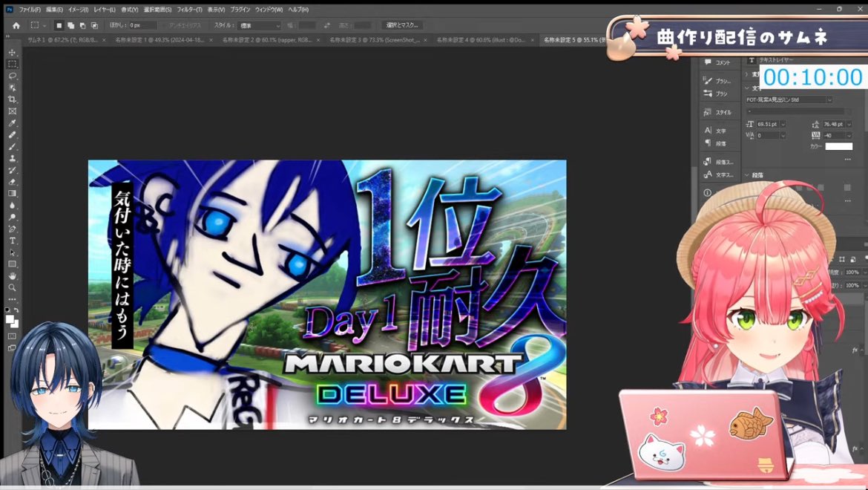Screen dimensions: 868x490
Task: Click the 選択とマスク... button
Action: click(x=403, y=25)
